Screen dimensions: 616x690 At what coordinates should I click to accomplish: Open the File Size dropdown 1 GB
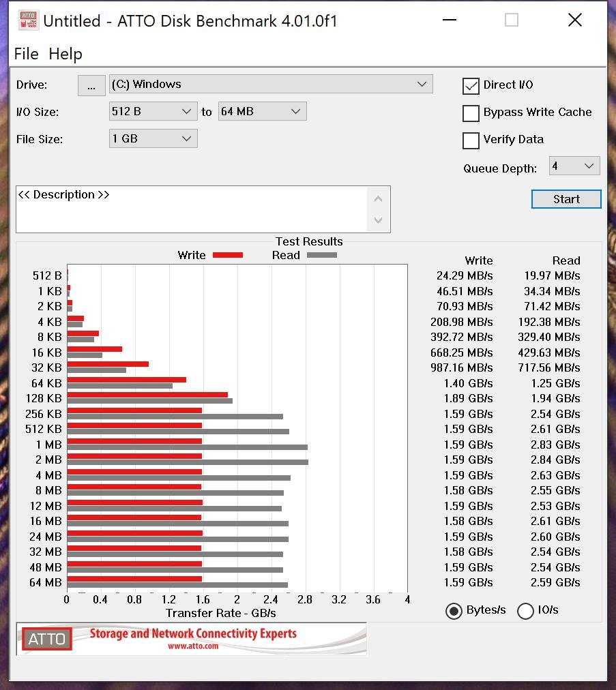pos(153,138)
